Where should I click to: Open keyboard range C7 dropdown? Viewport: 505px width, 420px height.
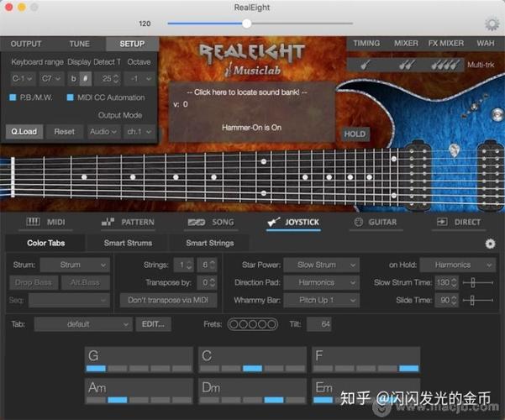point(51,79)
